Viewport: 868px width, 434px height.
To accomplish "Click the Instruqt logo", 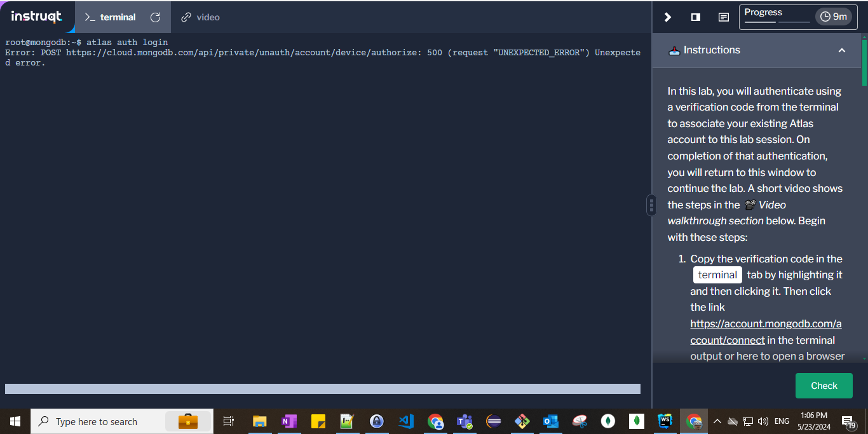I will click(36, 17).
